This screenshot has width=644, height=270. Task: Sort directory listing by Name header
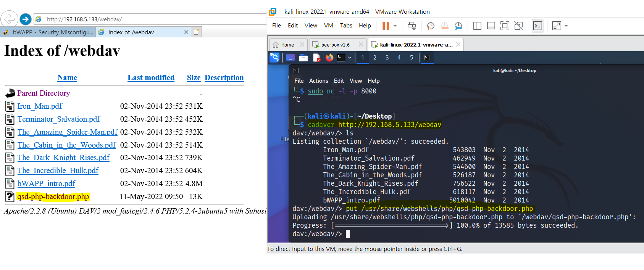pyautogui.click(x=67, y=77)
